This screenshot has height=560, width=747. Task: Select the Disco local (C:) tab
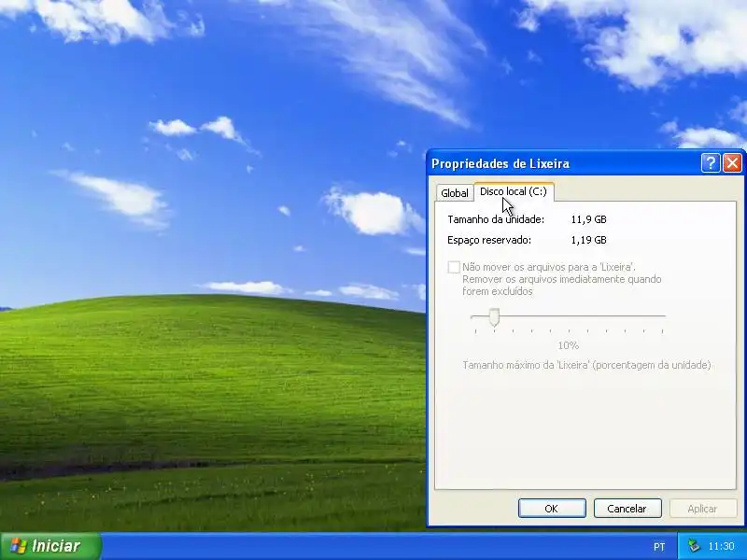pos(514,191)
